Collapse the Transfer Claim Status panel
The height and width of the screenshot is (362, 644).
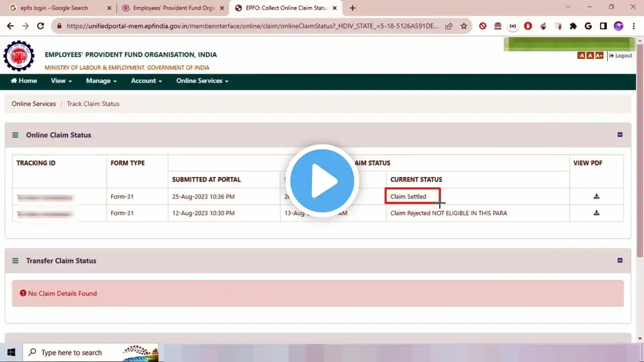click(x=620, y=260)
